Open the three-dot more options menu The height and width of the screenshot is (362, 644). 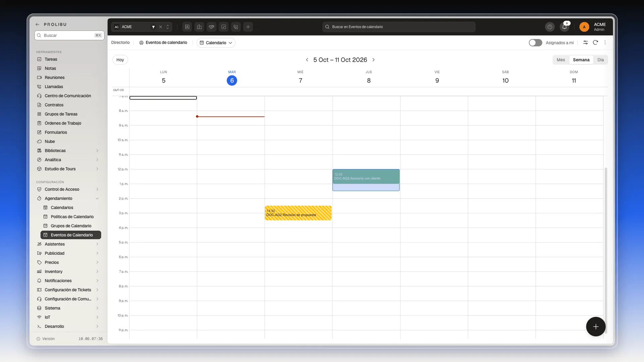[605, 43]
